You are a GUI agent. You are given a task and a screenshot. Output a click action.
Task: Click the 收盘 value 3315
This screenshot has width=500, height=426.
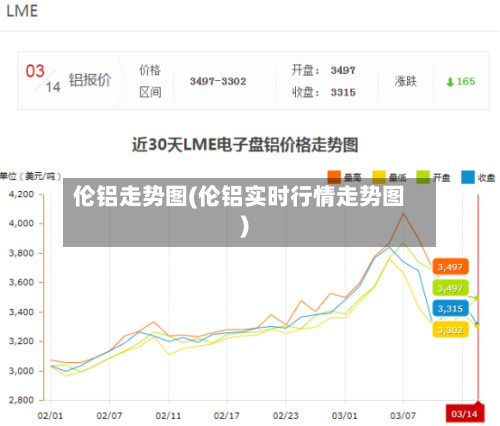point(343,92)
